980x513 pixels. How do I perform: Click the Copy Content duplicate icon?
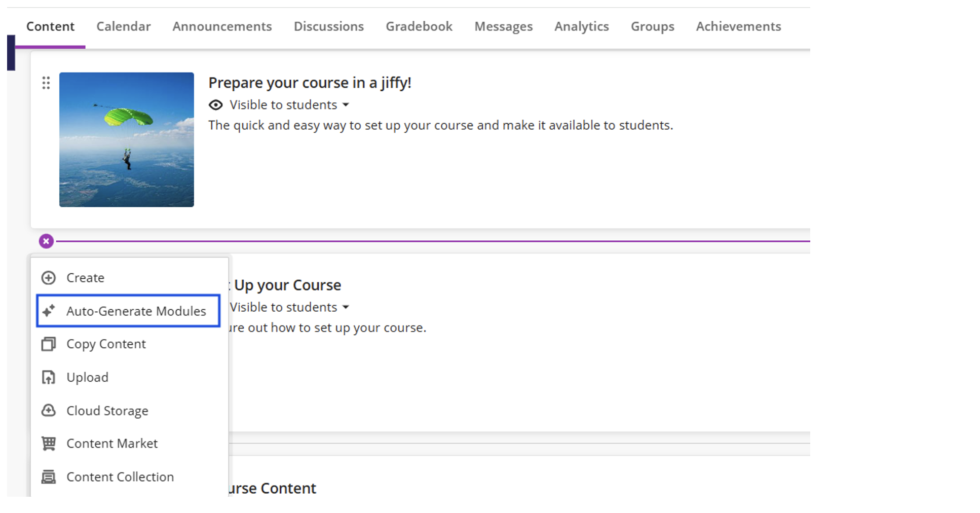click(x=48, y=344)
